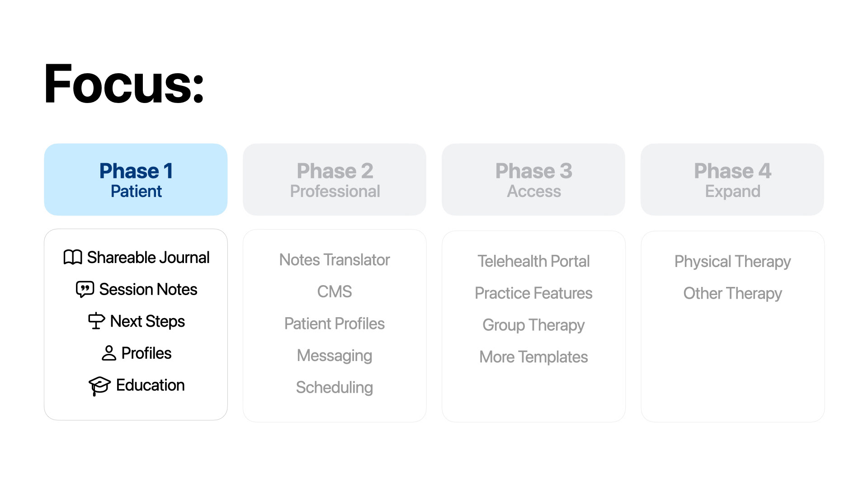This screenshot has width=868, height=488.
Task: Click the signpost icon beside Next Steps
Action: (x=96, y=321)
